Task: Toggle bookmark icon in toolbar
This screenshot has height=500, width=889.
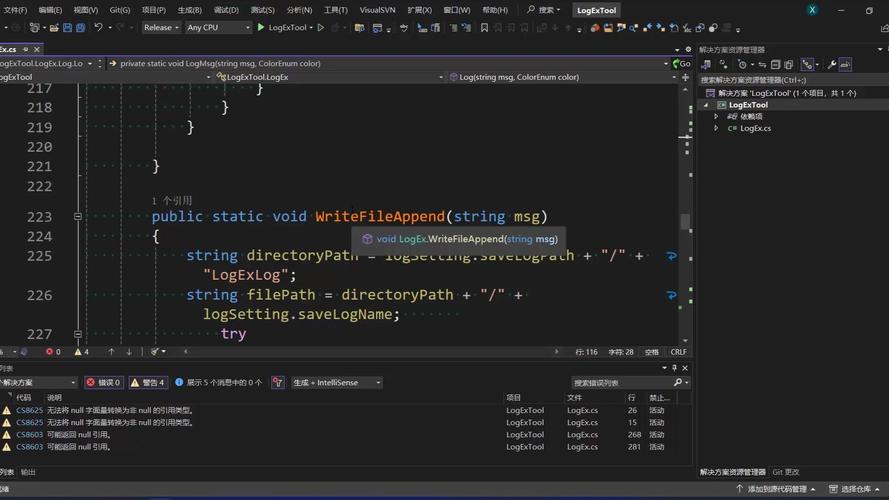Action: (484, 27)
